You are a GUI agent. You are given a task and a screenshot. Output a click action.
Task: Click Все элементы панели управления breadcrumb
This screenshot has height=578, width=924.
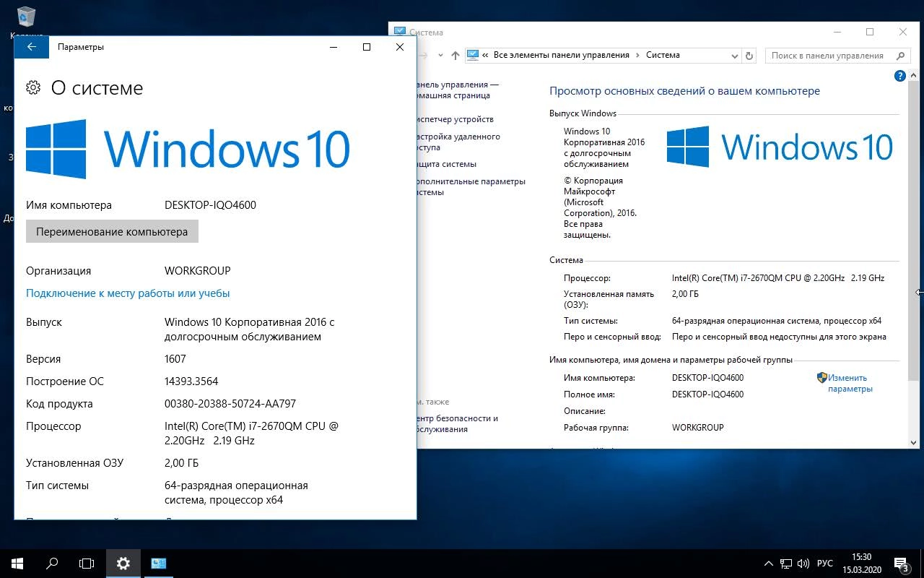click(x=562, y=55)
